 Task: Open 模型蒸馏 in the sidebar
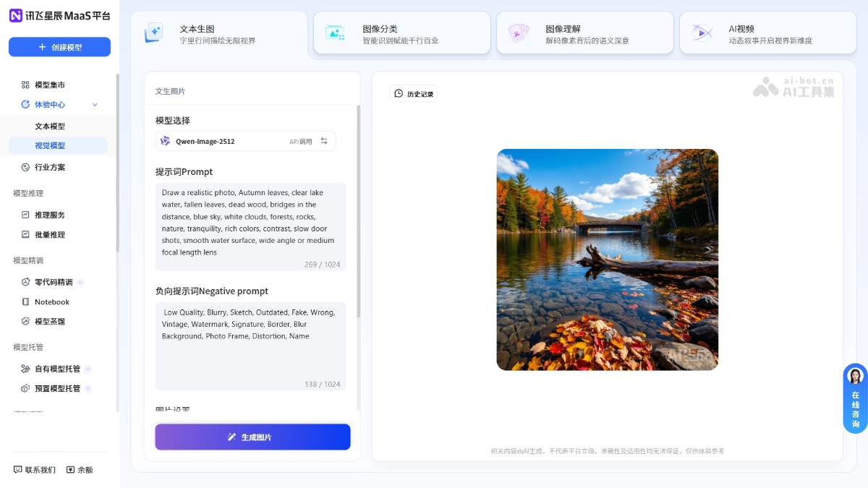tap(51, 322)
